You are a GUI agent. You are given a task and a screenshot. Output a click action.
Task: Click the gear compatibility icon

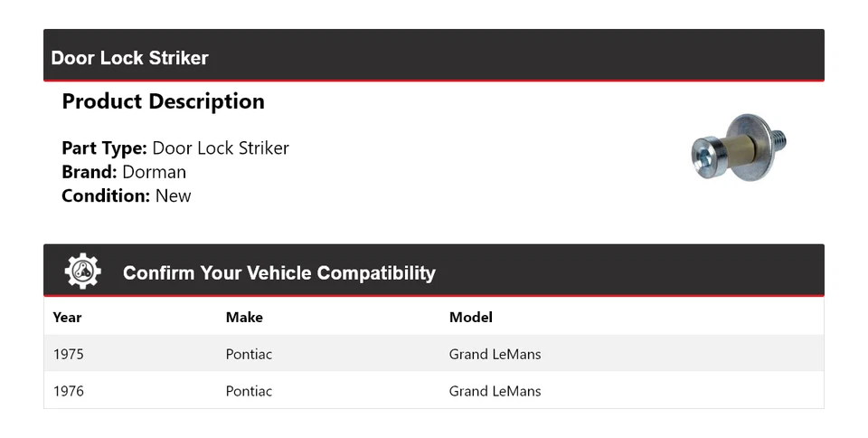(82, 271)
